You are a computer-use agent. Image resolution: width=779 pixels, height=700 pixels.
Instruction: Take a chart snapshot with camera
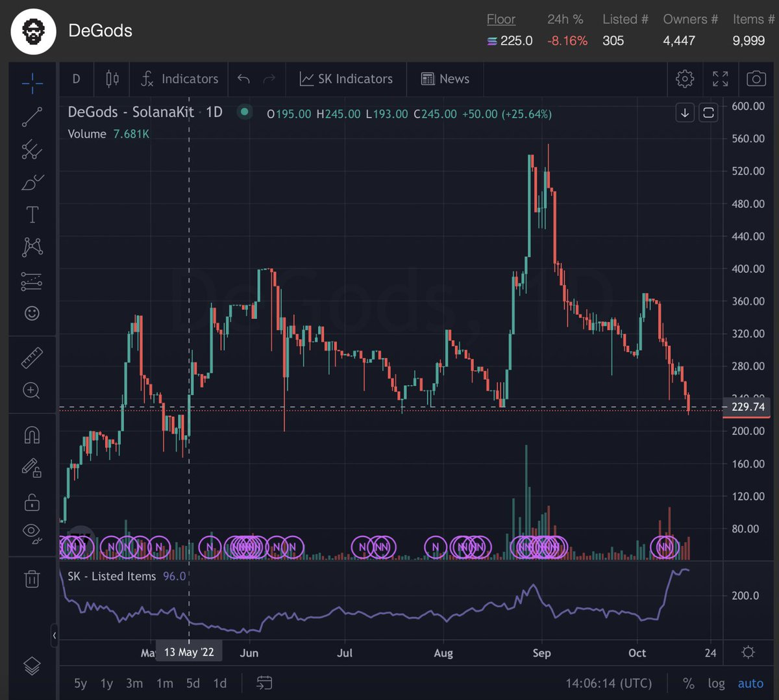point(756,79)
